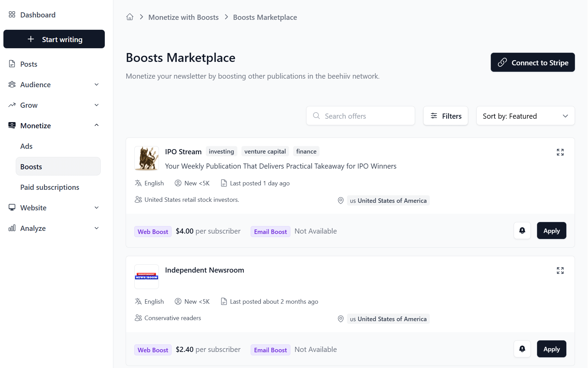Open the Filters panel
Viewport: 588px width, 368px height.
click(x=446, y=116)
